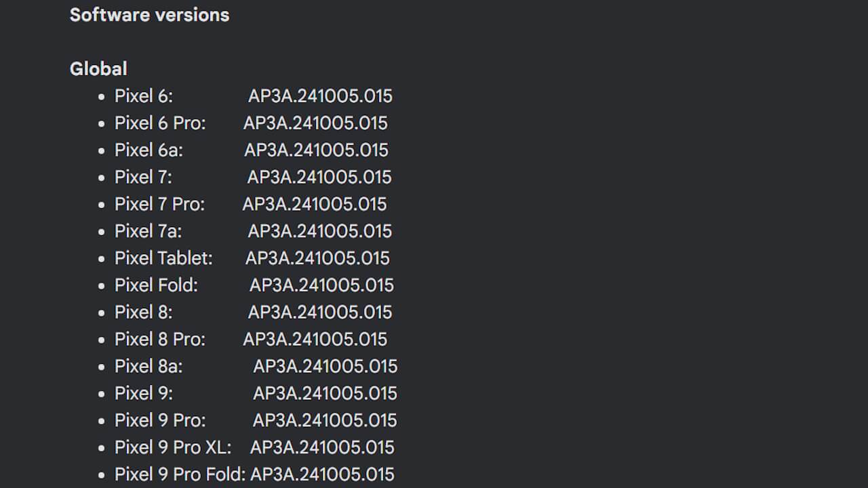Click the "Pixel 8a:" device label
Image resolution: width=868 pixels, height=488 pixels.
(149, 367)
